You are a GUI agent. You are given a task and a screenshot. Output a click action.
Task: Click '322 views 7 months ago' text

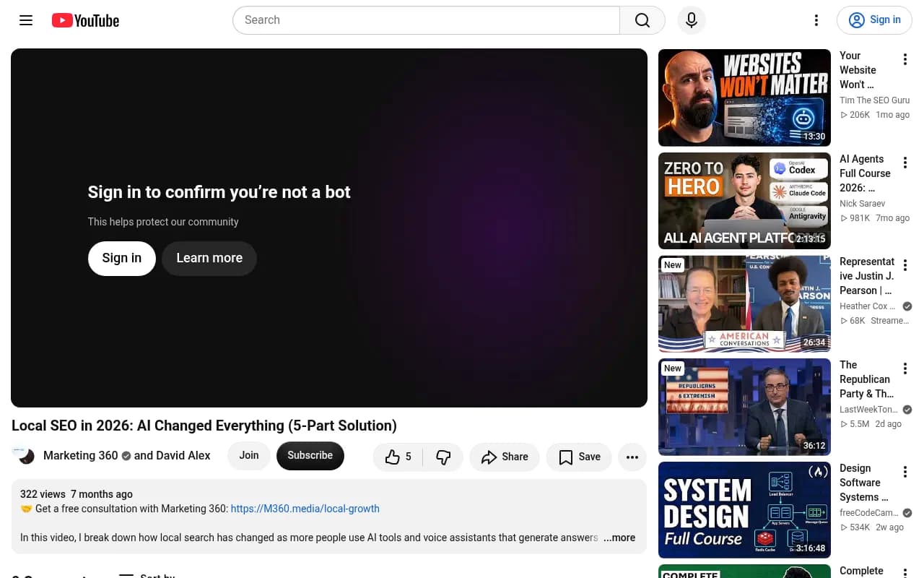(x=77, y=494)
